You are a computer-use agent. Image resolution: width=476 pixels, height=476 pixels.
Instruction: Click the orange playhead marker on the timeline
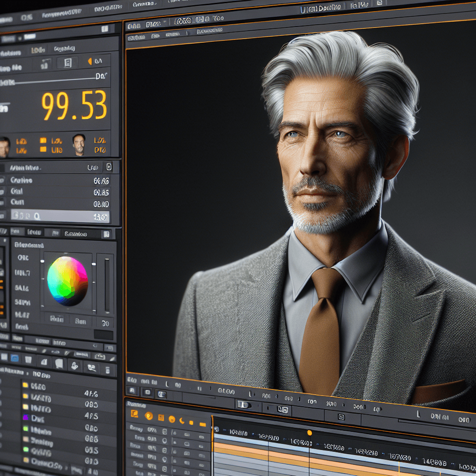(309, 433)
